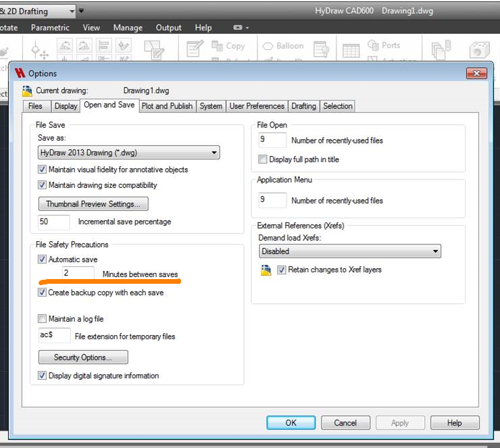
Task: Click the page edit icon left of note icon
Action: [x=154, y=50]
